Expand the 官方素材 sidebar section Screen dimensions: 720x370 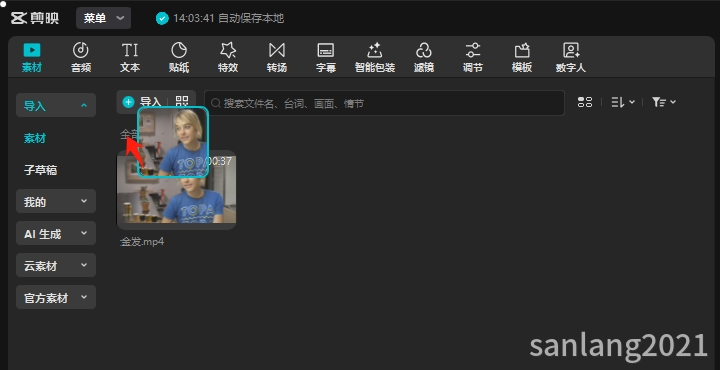(56, 297)
